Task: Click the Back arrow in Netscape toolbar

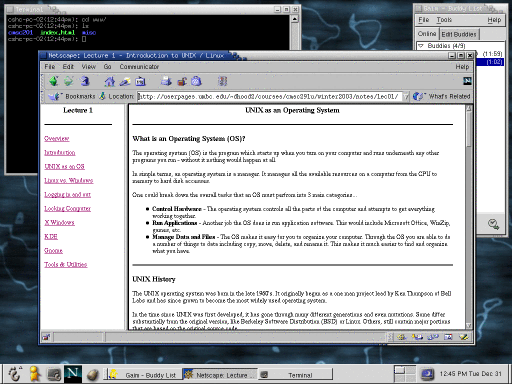Action: click(53, 81)
